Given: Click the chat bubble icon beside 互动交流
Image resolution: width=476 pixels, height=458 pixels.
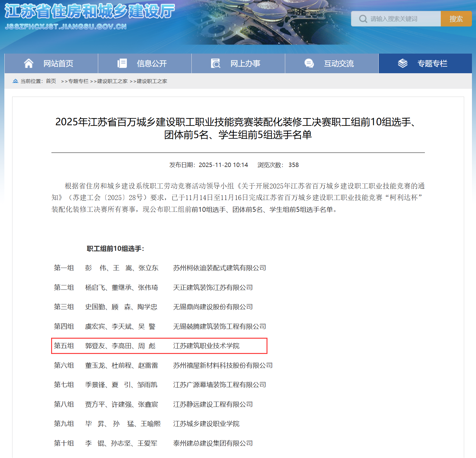Looking at the screenshot, I should tap(309, 63).
